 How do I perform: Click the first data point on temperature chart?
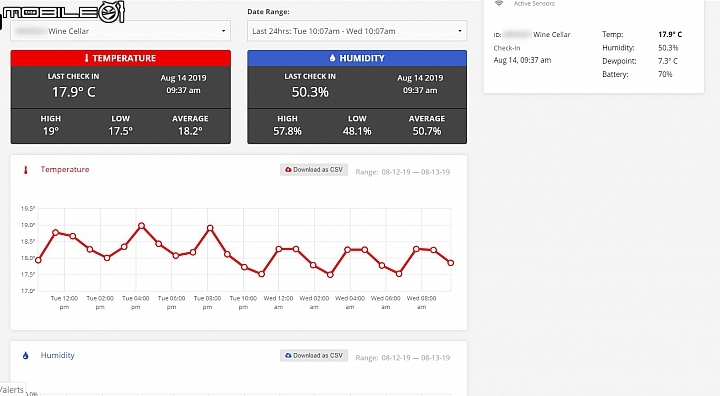pyautogui.click(x=38, y=260)
